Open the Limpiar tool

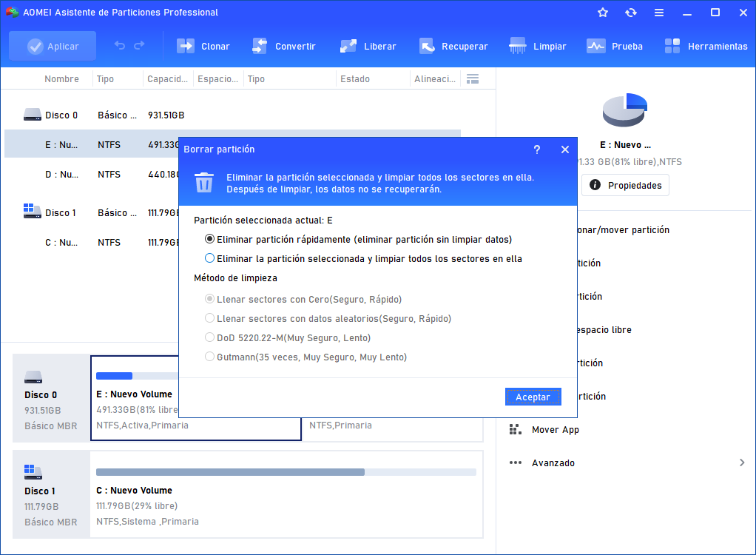point(538,47)
